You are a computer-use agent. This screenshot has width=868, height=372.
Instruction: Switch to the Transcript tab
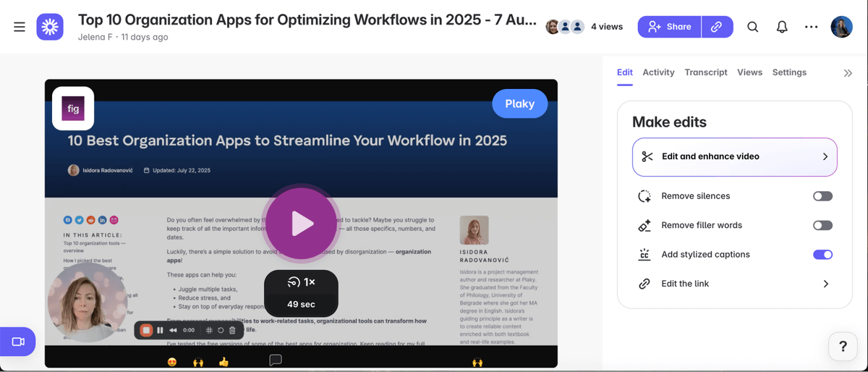click(705, 72)
